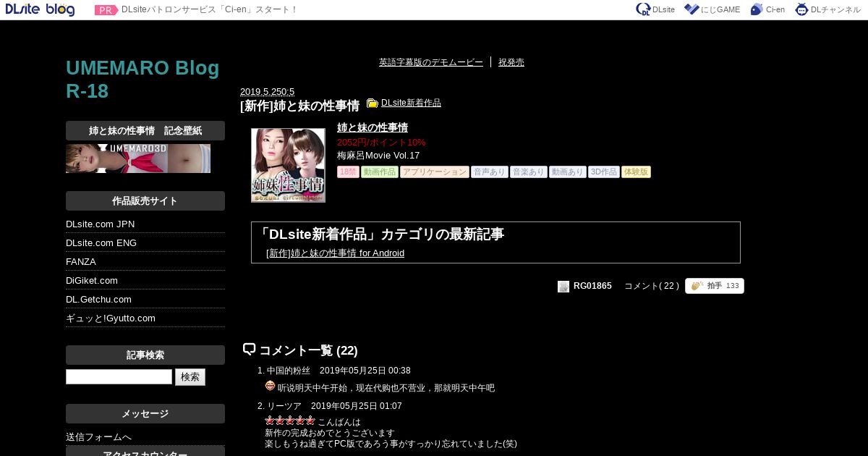Click the [新作]姉と妹の性事情 post heading
Screen dimensions: 868x456
[x=299, y=106]
